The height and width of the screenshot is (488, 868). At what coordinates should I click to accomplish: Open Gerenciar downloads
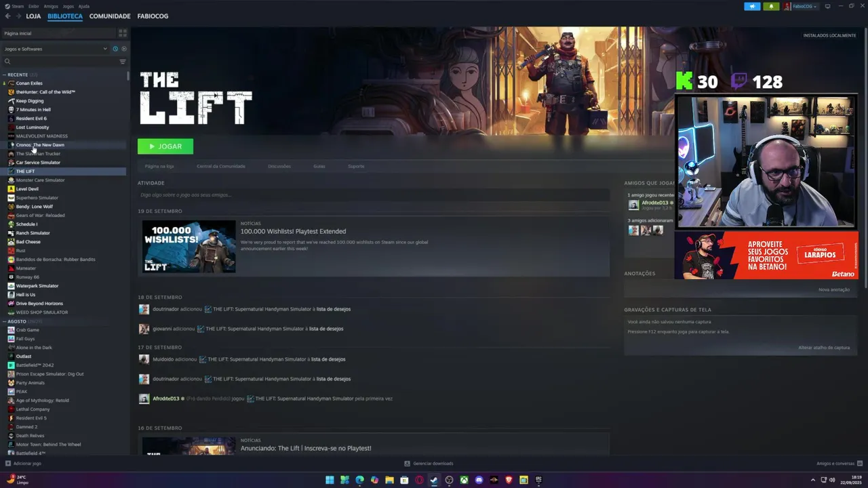429,464
